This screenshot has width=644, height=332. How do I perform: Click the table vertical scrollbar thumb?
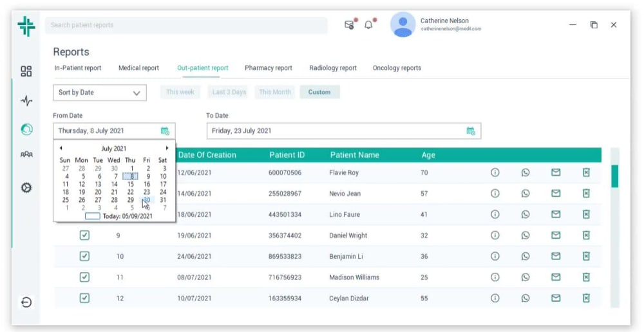pos(614,176)
